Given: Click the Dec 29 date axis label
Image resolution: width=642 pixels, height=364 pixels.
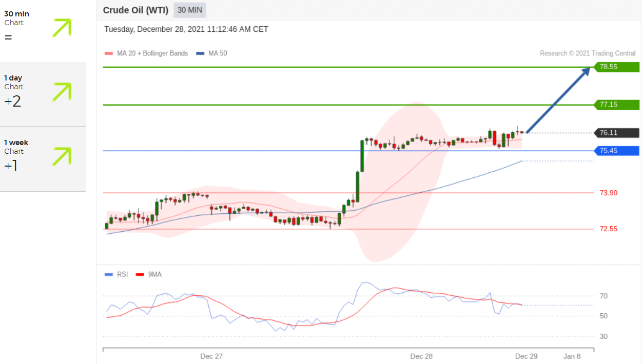Looking at the screenshot, I should coord(526,356).
